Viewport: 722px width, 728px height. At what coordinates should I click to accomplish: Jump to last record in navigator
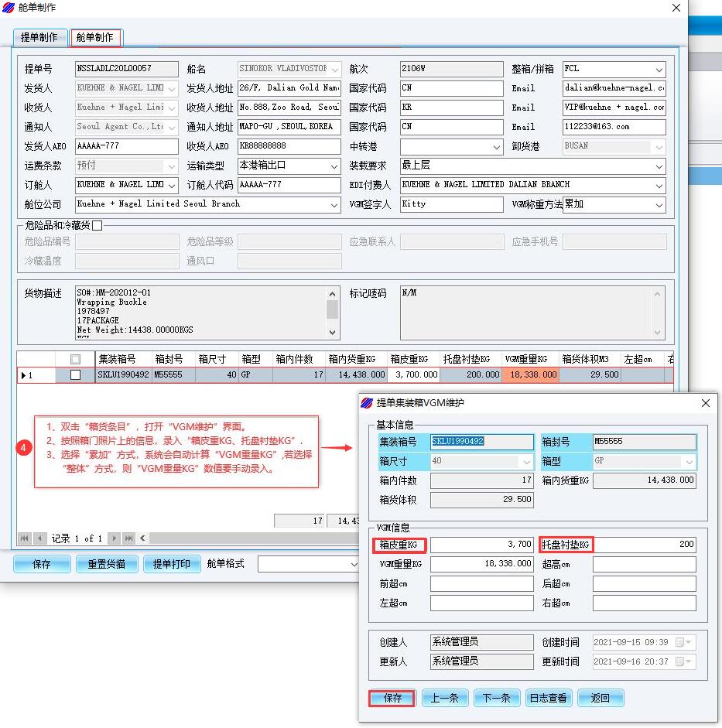[128, 538]
